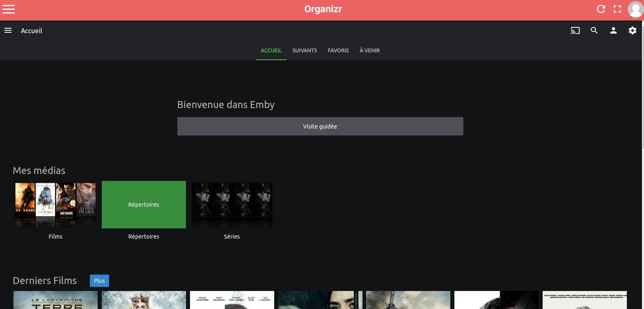Open Le Labyrinthe movie poster
The height and width of the screenshot is (309, 644).
[x=56, y=300]
